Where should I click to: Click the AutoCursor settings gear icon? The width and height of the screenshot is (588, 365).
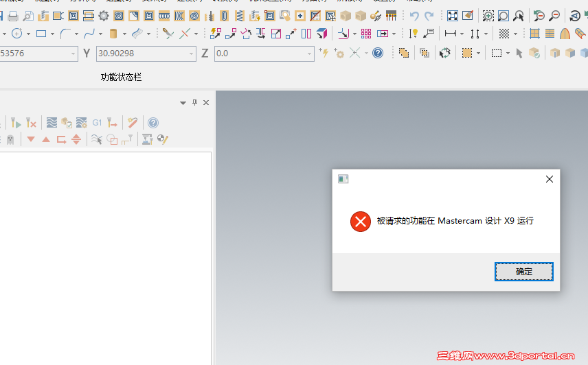(x=339, y=53)
